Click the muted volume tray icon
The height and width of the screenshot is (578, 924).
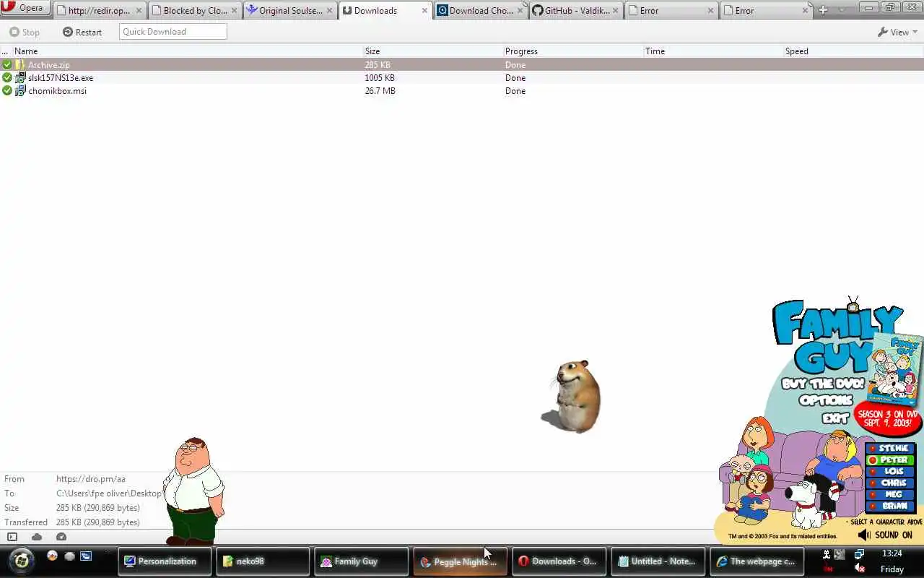[859, 569]
